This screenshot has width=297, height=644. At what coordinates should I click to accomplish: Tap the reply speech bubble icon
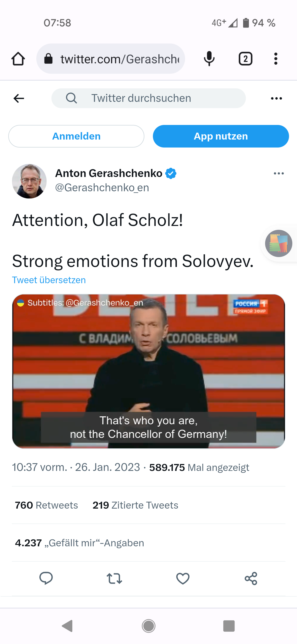(46, 578)
